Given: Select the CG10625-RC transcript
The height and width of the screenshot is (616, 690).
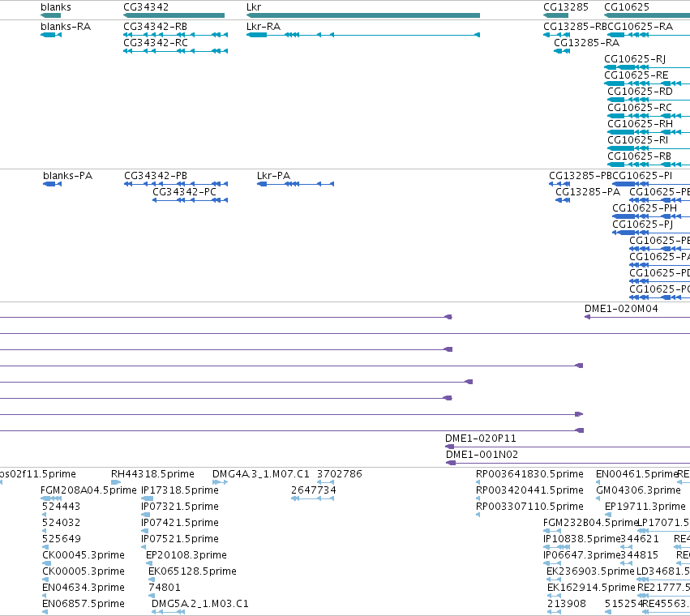Looking at the screenshot, I should [x=649, y=116].
